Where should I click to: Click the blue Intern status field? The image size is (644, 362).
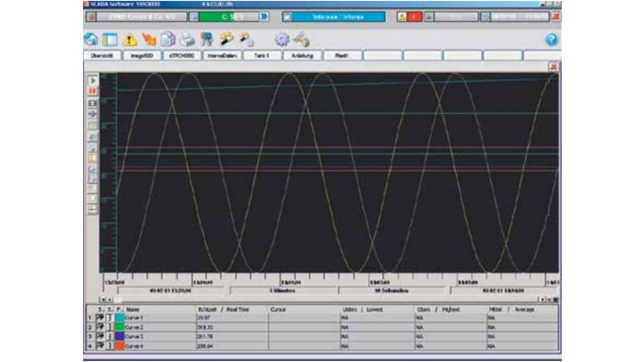338,17
